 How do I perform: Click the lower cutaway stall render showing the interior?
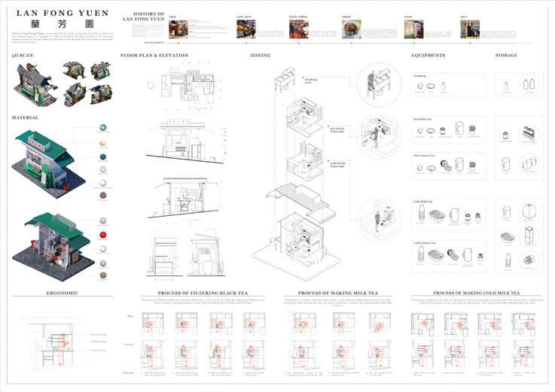coord(53,246)
